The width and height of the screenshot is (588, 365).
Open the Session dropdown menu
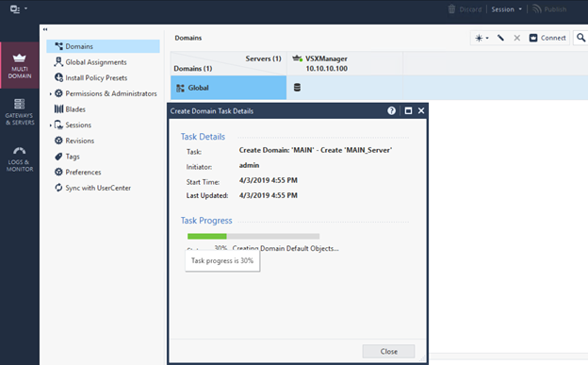click(506, 9)
